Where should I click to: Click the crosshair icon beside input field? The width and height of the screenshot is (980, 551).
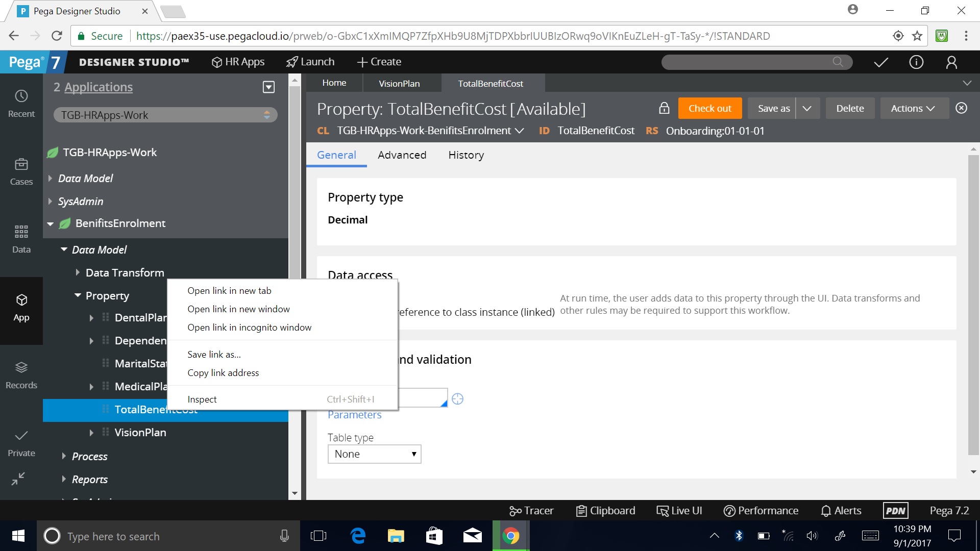point(458,399)
